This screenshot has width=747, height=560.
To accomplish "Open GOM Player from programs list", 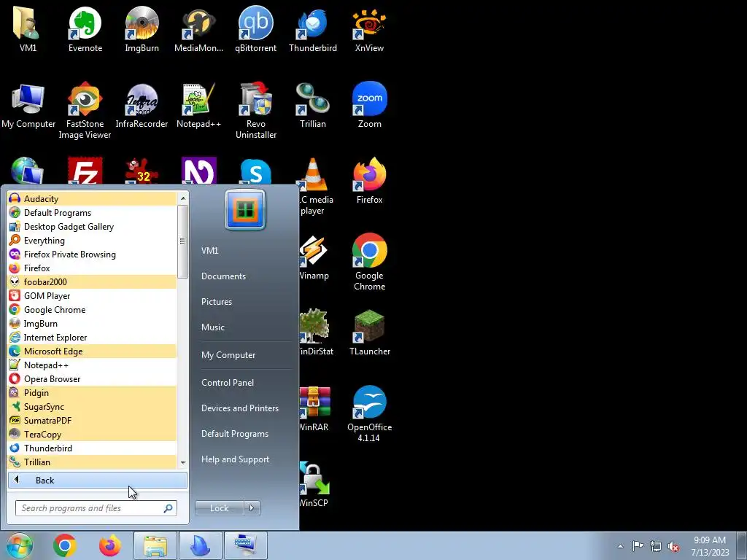I will click(92, 296).
